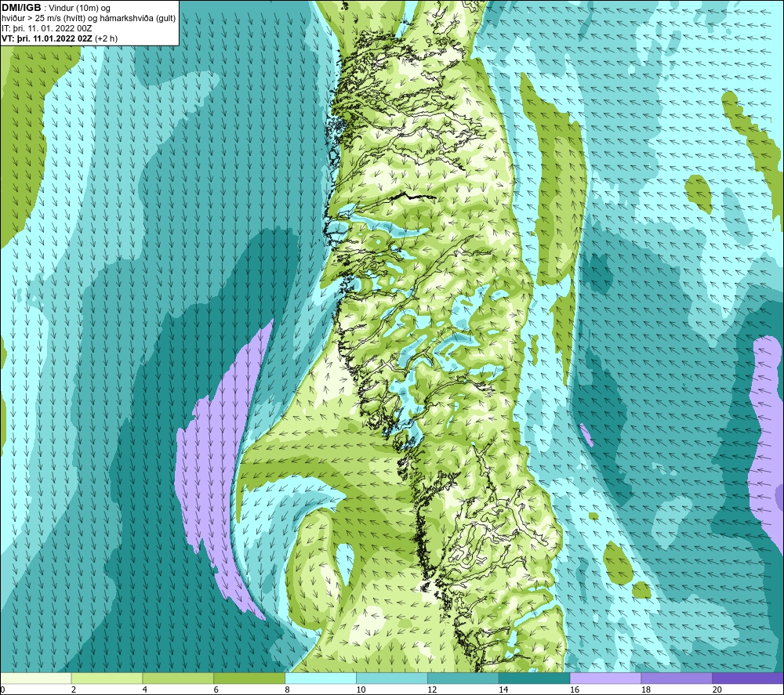
Task: Click the 'Vindur (10m) og' label
Action: tap(79, 9)
